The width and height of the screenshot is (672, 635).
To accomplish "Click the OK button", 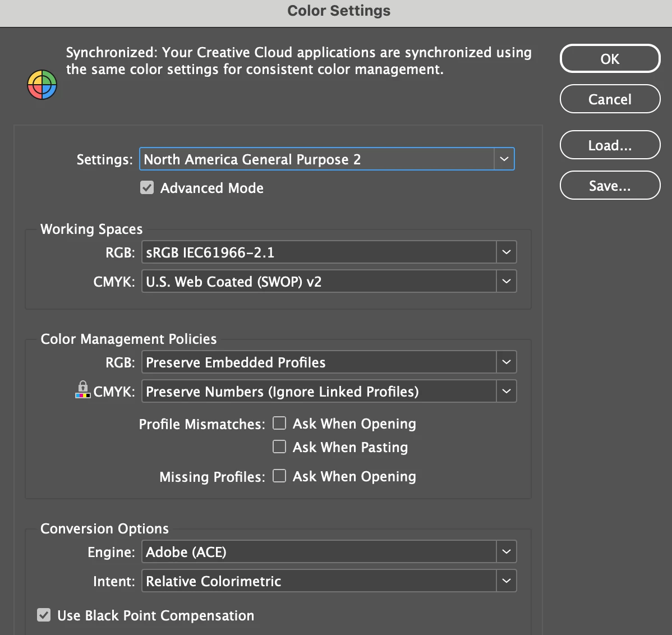I will 610,59.
